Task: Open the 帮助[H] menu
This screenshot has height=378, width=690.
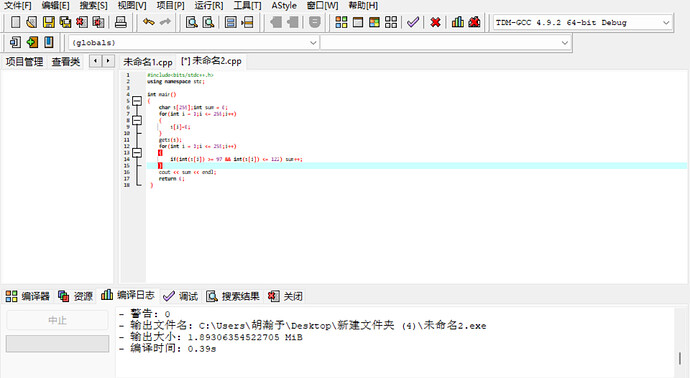Action: [363, 6]
